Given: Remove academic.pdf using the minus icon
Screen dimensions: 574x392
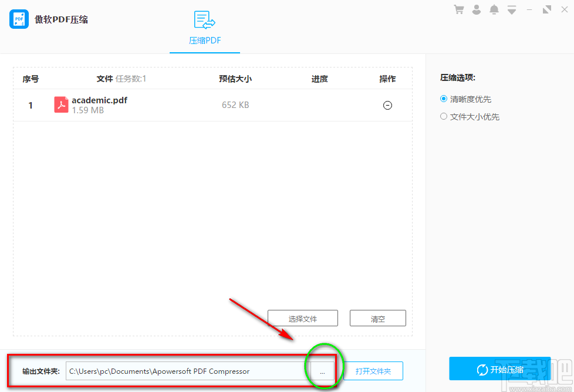Looking at the screenshot, I should pyautogui.click(x=387, y=105).
